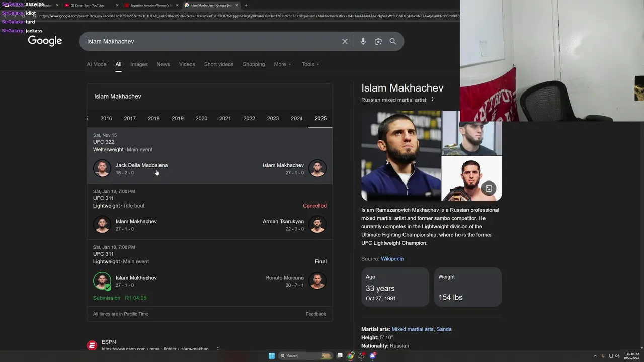Click Jack Della Maddalena fighter avatar
644x362 pixels.
[x=102, y=168]
